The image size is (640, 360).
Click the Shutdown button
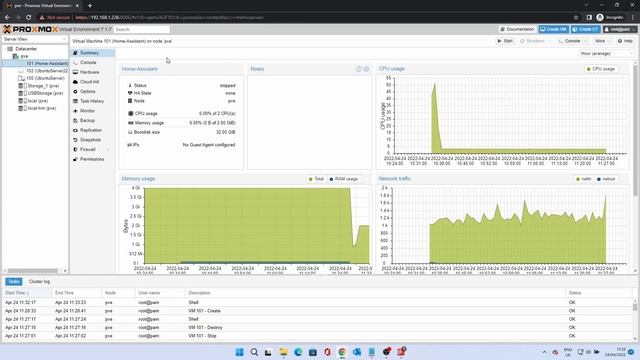click(532, 41)
